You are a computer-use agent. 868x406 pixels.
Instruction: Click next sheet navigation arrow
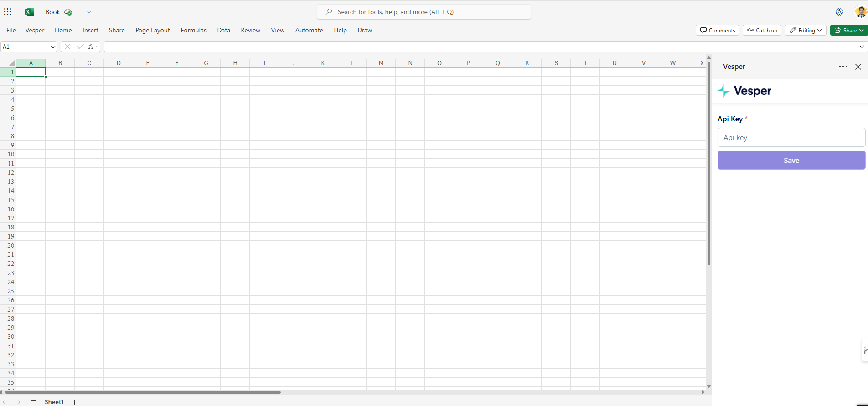point(19,402)
